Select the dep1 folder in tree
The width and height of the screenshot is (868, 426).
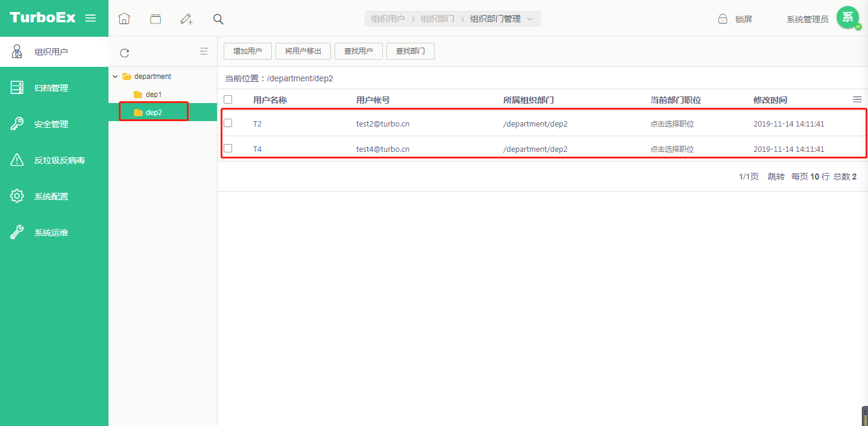(x=153, y=95)
